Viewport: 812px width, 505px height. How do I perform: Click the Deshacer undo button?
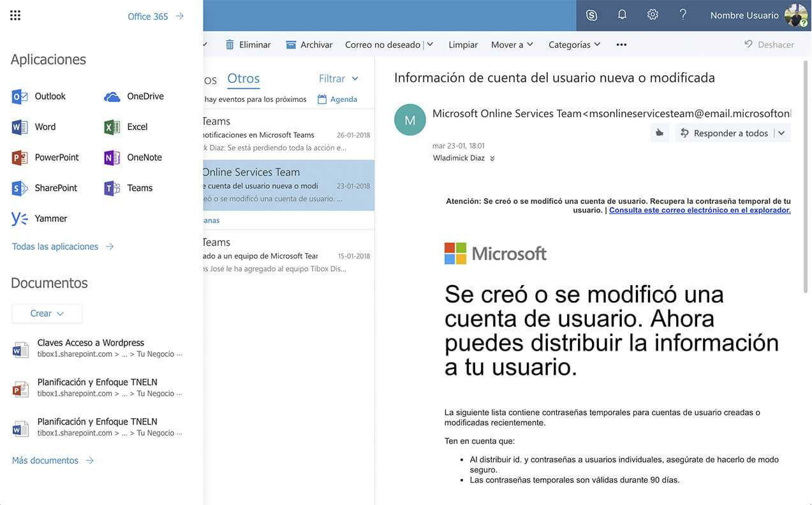(769, 45)
